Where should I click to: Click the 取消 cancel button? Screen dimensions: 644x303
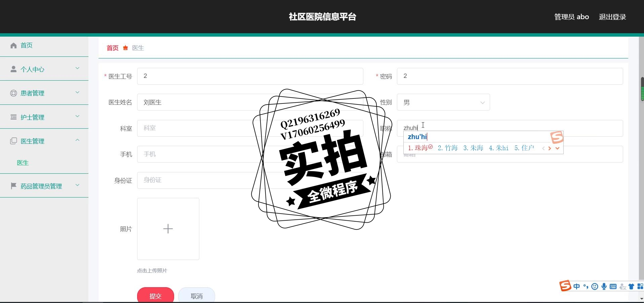(x=197, y=296)
